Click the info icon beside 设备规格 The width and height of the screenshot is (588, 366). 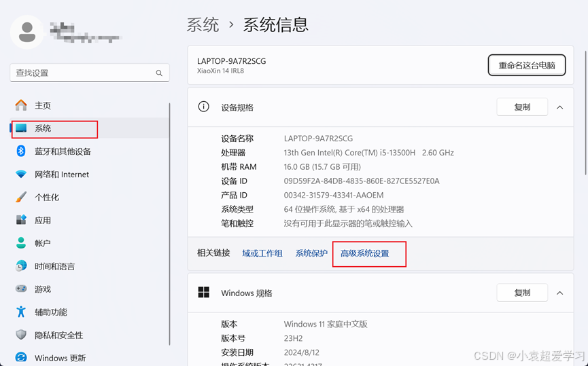204,107
